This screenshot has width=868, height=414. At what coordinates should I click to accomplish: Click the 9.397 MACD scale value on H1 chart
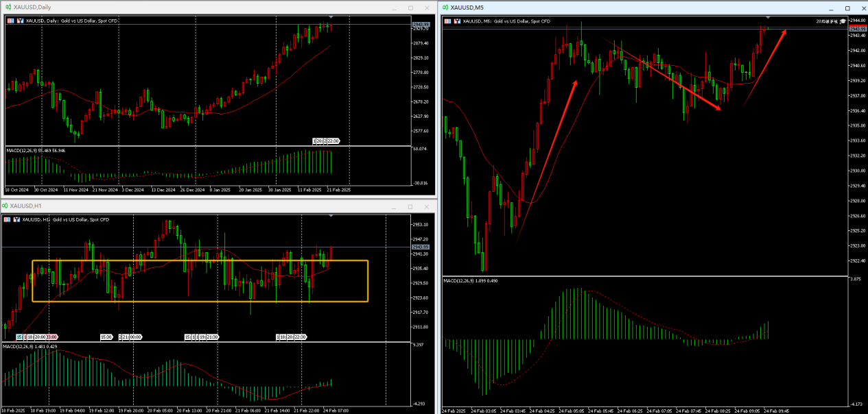418,345
